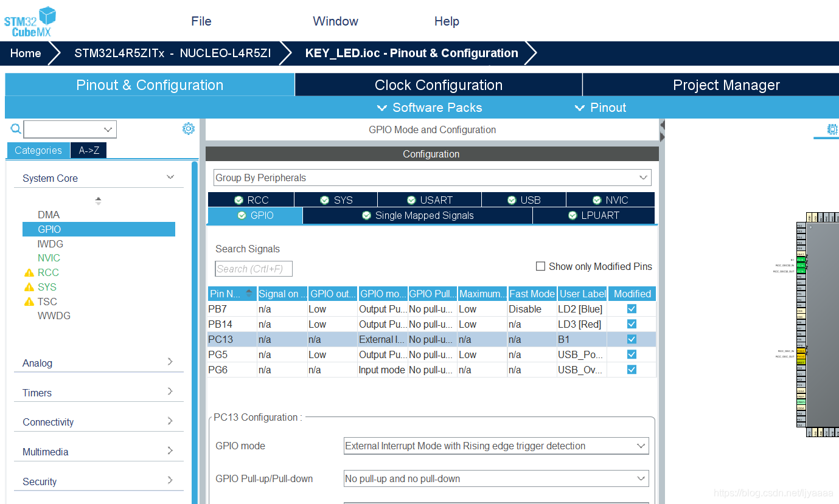839x504 pixels.
Task: Open the Window menu
Action: click(x=335, y=21)
